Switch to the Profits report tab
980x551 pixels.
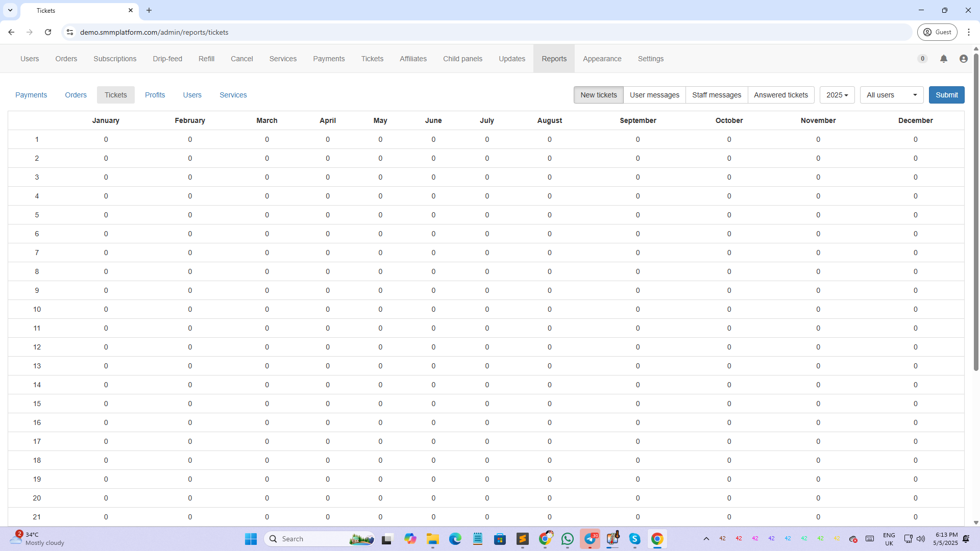[x=155, y=95]
